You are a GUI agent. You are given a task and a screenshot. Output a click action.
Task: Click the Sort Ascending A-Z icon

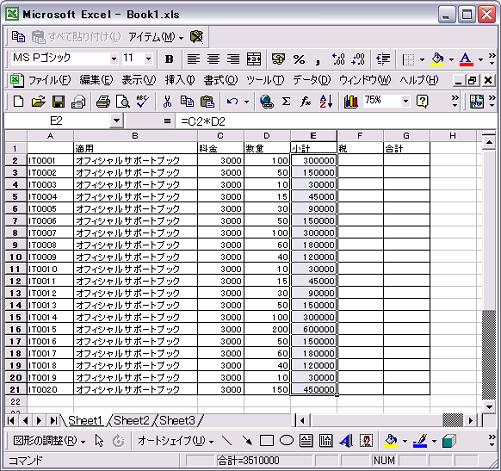coord(326,101)
